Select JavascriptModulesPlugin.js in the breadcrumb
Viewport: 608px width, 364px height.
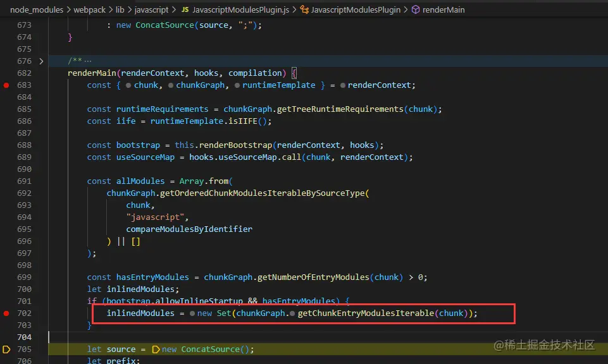[241, 9]
